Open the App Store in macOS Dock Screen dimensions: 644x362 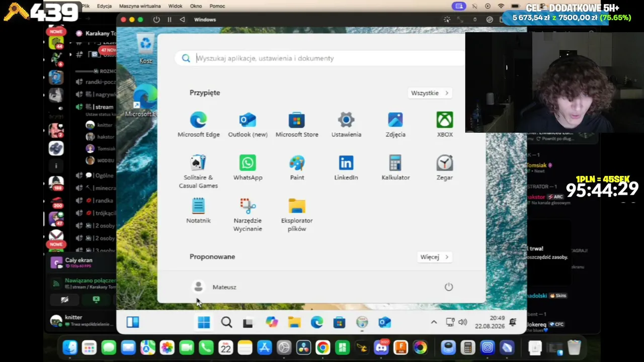[264, 347]
